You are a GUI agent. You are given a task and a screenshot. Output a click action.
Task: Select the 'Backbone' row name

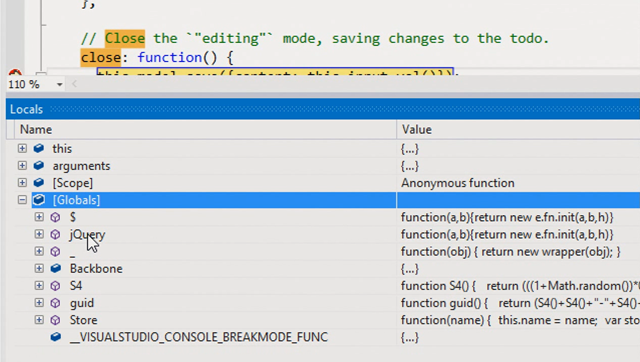click(x=96, y=269)
